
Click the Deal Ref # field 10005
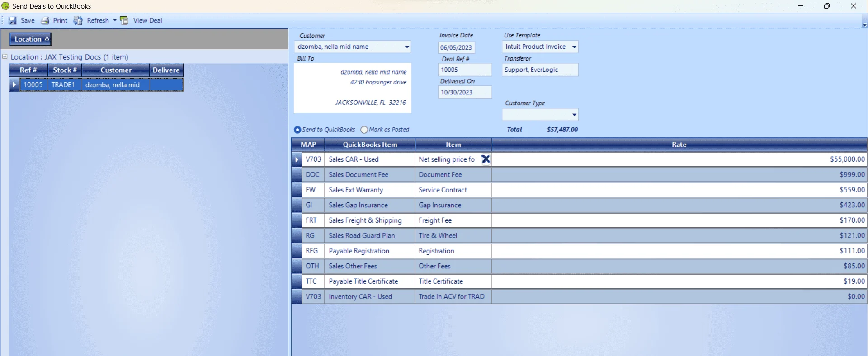coord(465,70)
